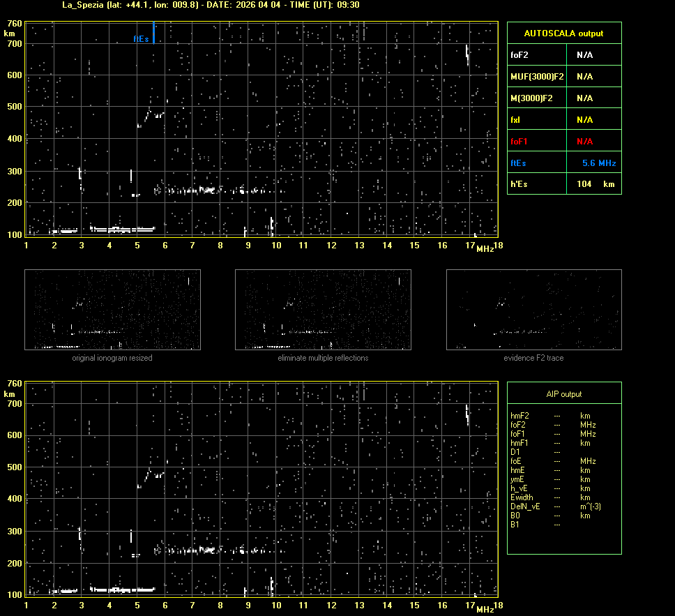
Task: Click the Ewidth label in AIP output
Action: (x=522, y=497)
